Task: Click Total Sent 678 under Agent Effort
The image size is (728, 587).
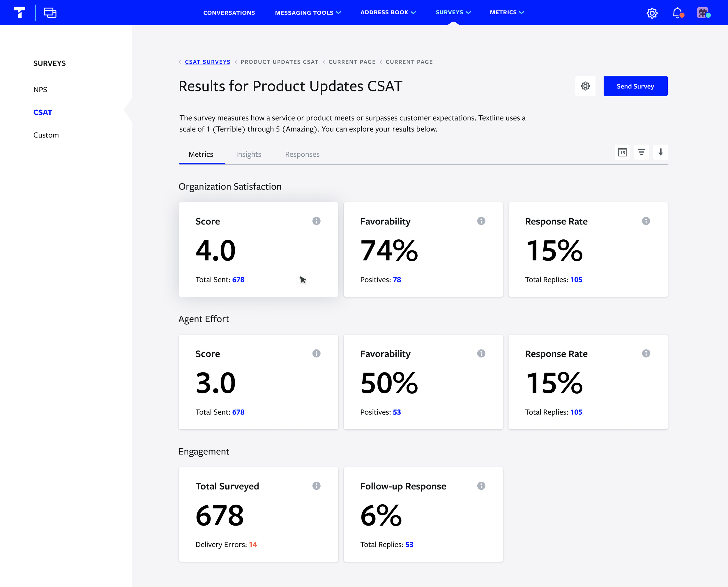Action: click(x=238, y=412)
